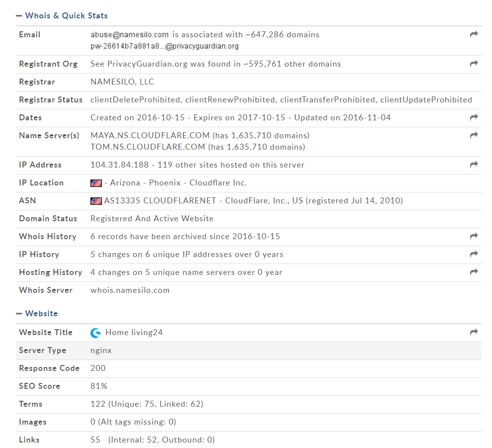
Task: Click the share arrow in the Website Title row
Action: point(474,332)
